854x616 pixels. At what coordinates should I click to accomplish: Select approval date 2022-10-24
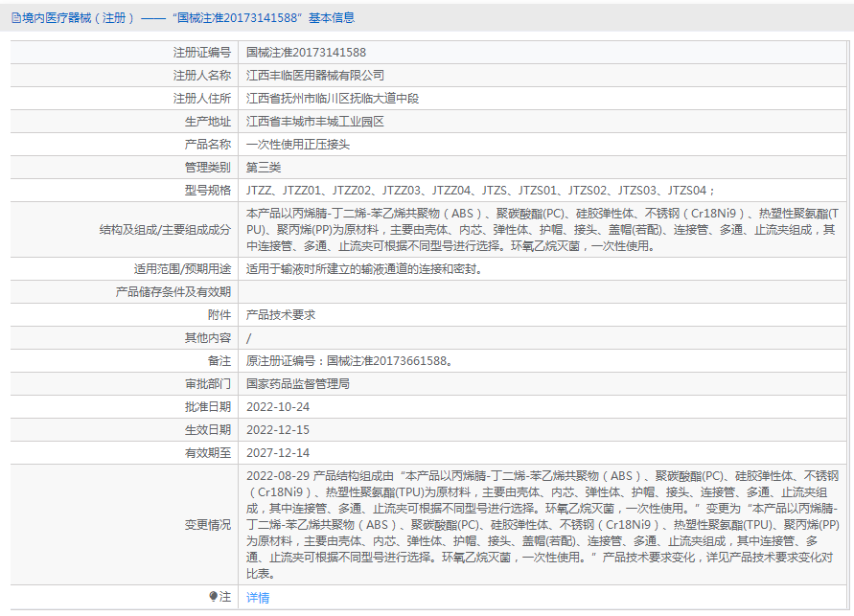pos(278,407)
